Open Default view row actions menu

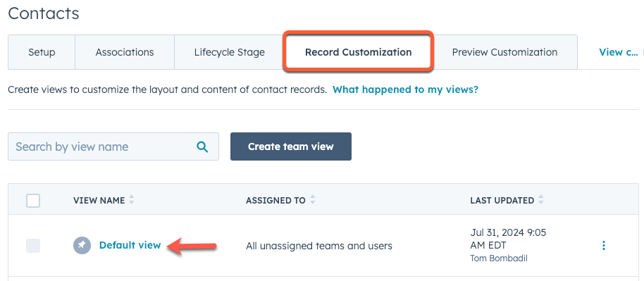click(x=603, y=246)
